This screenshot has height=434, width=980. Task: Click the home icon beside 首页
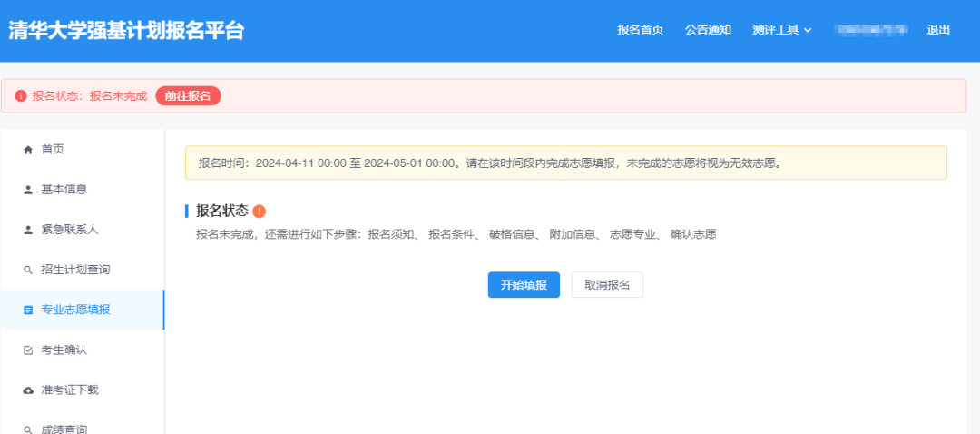coord(27,150)
